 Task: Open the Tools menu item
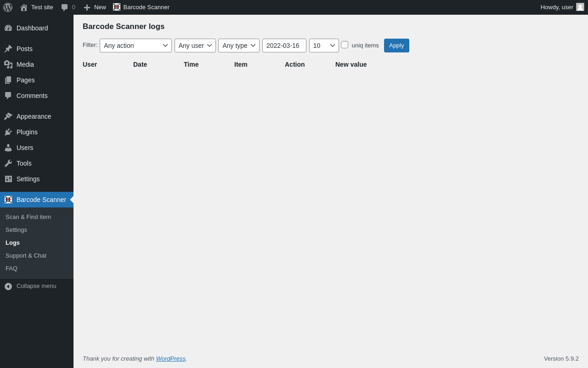coord(37,163)
